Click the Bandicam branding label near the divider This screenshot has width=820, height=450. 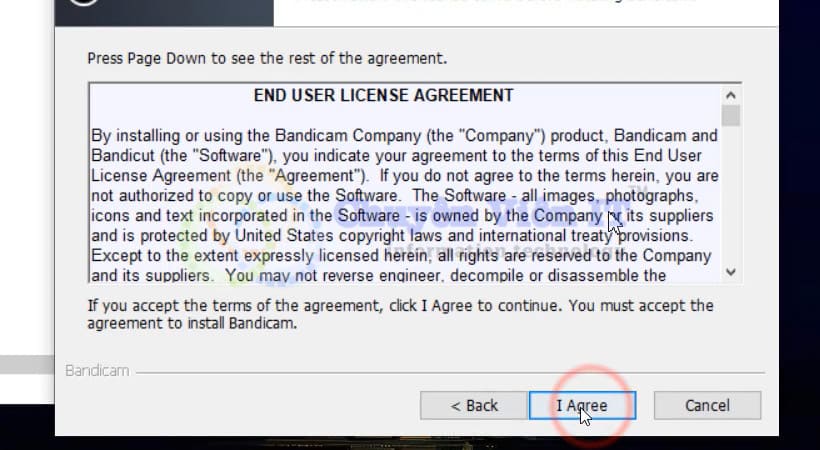[97, 370]
